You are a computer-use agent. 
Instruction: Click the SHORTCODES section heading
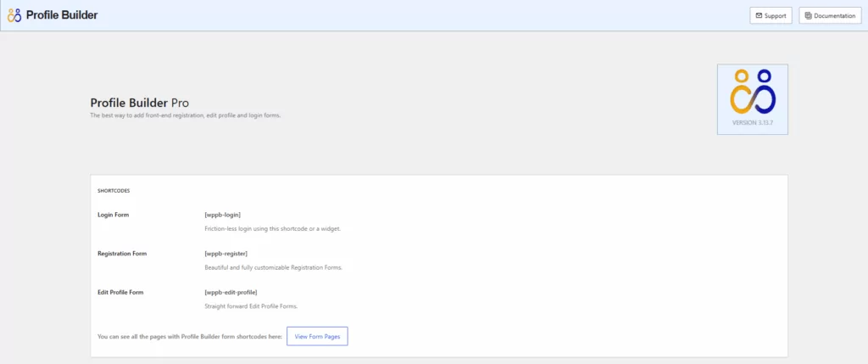[114, 191]
